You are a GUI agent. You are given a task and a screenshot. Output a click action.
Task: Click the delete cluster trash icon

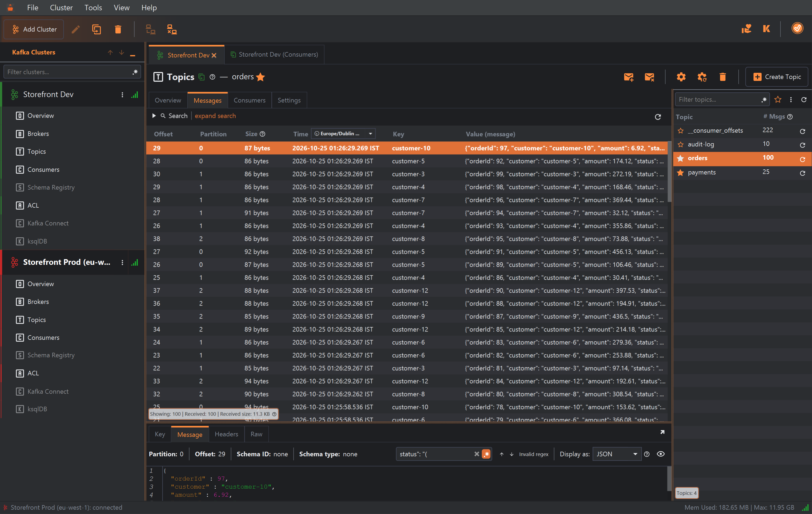point(118,29)
